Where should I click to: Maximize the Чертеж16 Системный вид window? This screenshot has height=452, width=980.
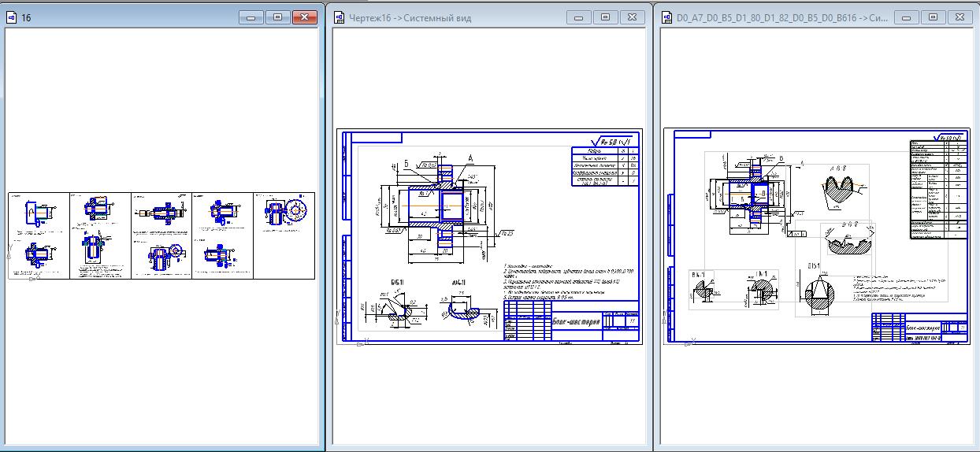click(605, 17)
